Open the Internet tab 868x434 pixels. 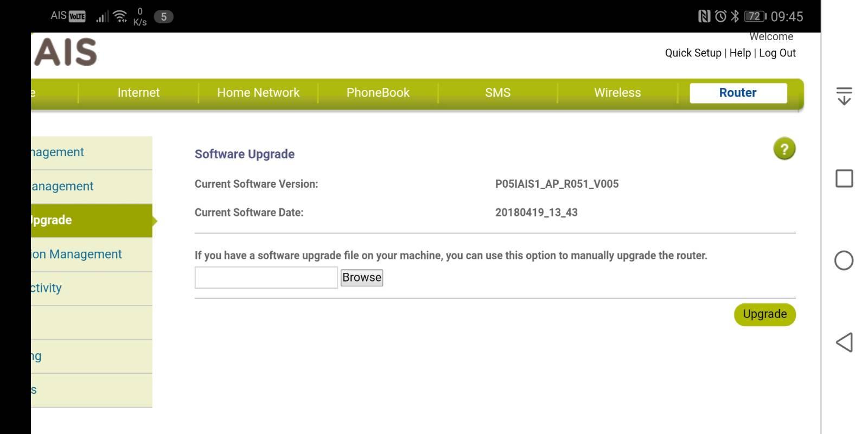pyautogui.click(x=138, y=93)
